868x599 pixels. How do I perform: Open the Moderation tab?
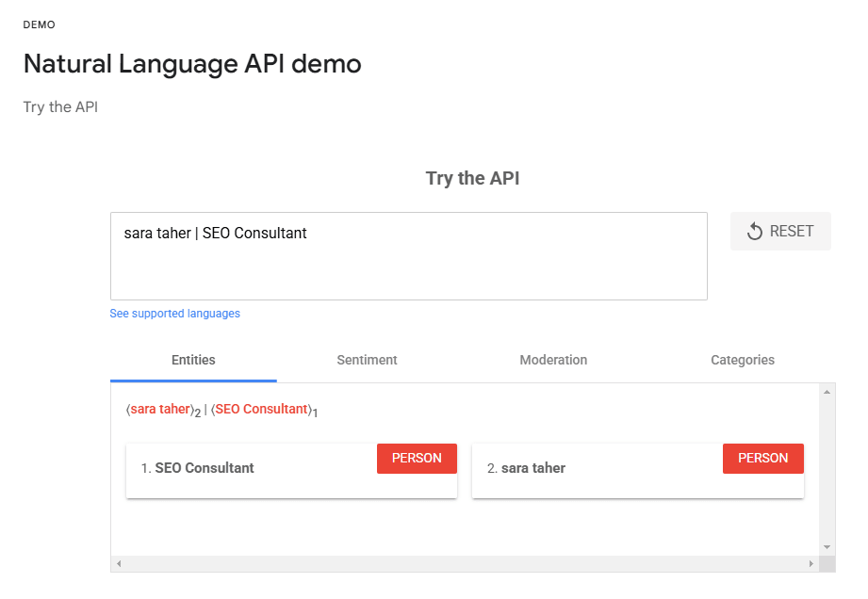coord(553,360)
